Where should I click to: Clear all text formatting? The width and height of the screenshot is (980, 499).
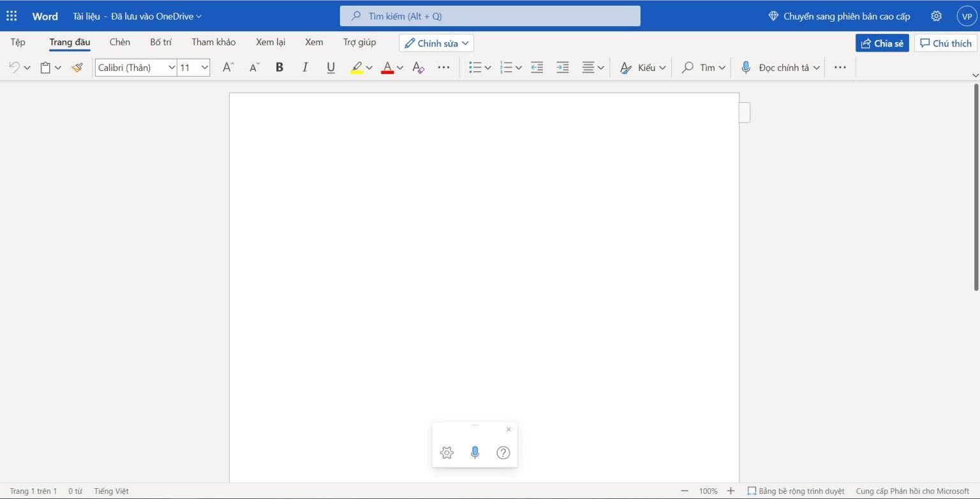[418, 67]
